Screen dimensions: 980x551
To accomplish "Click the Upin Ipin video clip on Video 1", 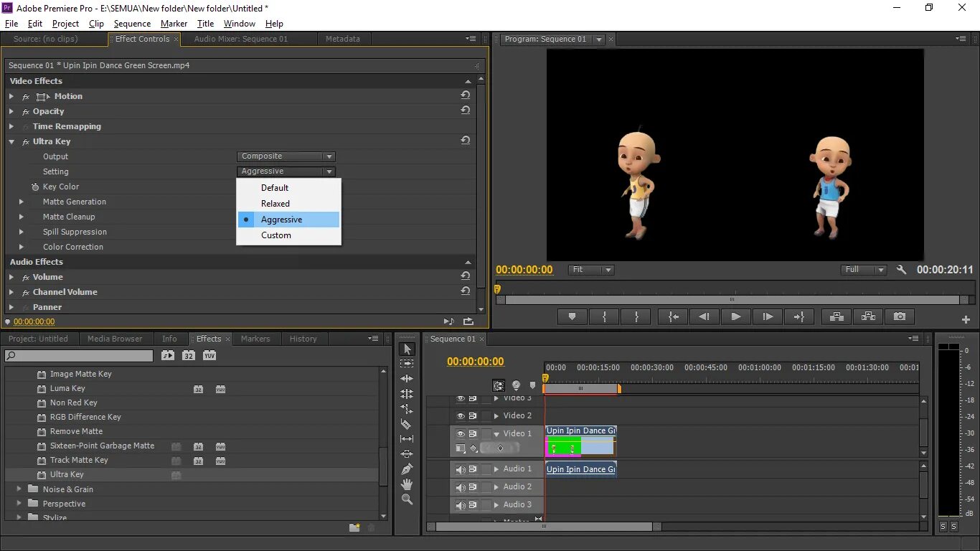I will point(580,441).
